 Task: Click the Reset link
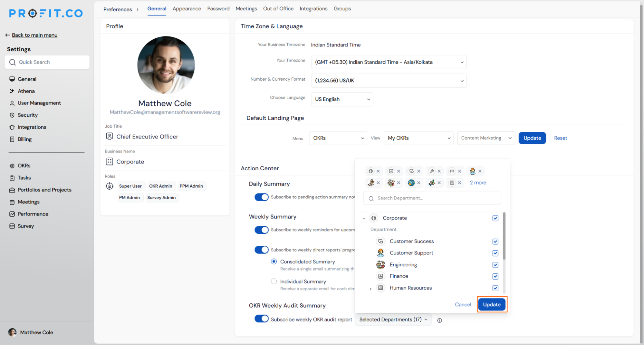[x=561, y=138]
